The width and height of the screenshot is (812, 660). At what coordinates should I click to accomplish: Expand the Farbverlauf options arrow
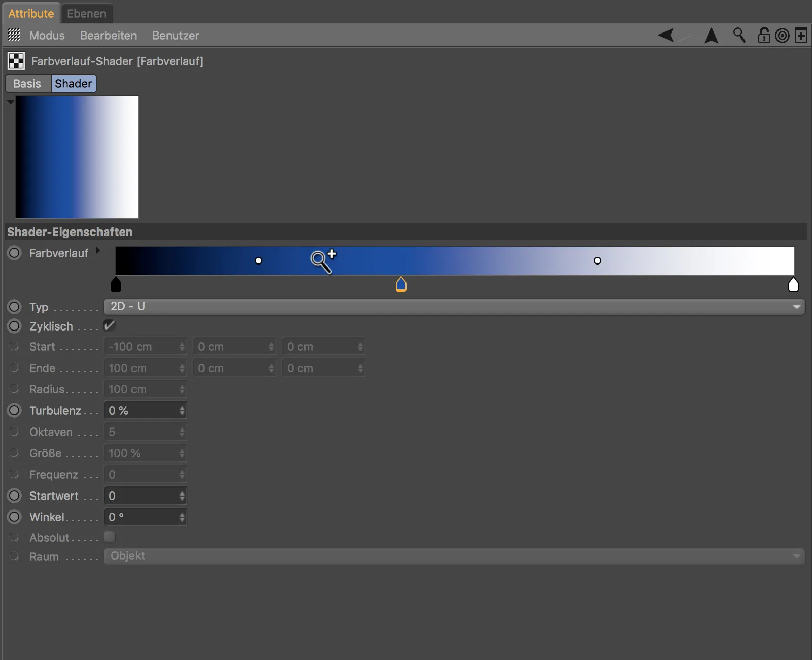(97, 249)
